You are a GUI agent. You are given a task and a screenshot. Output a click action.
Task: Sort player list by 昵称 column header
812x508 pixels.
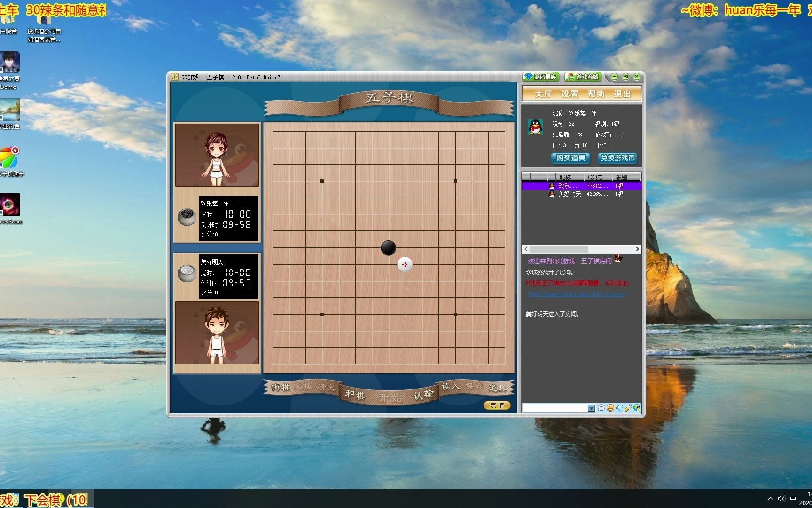[x=570, y=177]
